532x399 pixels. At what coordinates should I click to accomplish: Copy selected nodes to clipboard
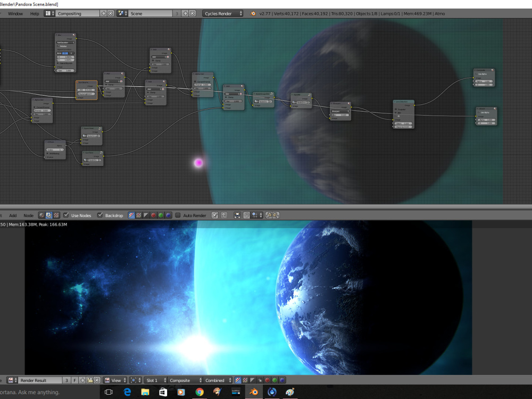pos(268,215)
